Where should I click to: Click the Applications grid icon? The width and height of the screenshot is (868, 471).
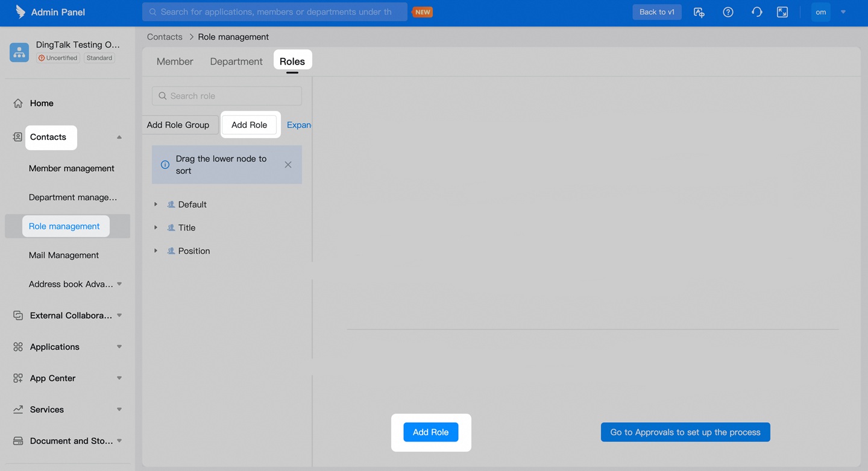tap(18, 347)
